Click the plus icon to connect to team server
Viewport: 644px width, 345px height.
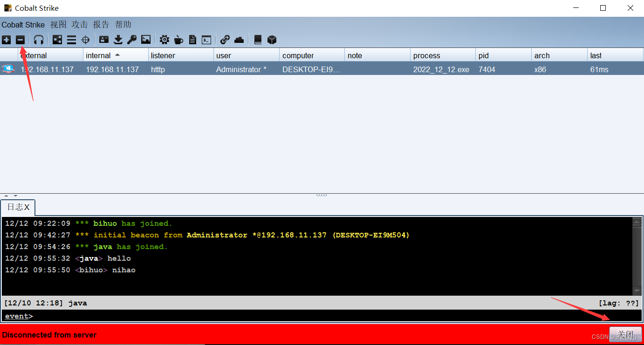7,40
